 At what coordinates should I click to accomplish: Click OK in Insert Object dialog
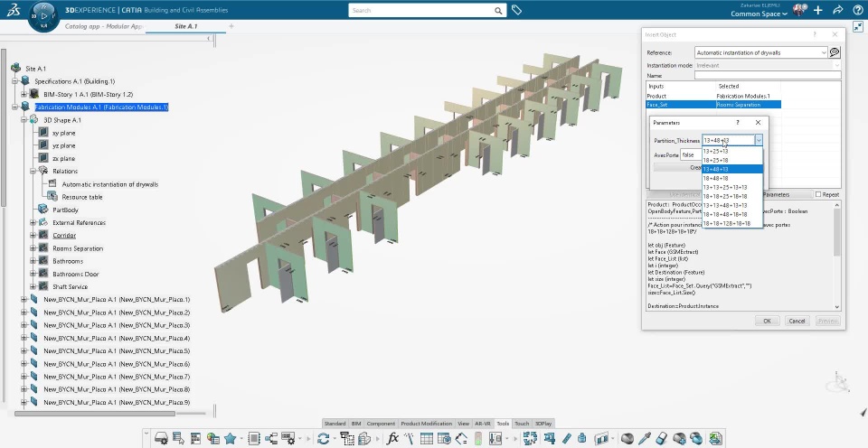pos(766,321)
